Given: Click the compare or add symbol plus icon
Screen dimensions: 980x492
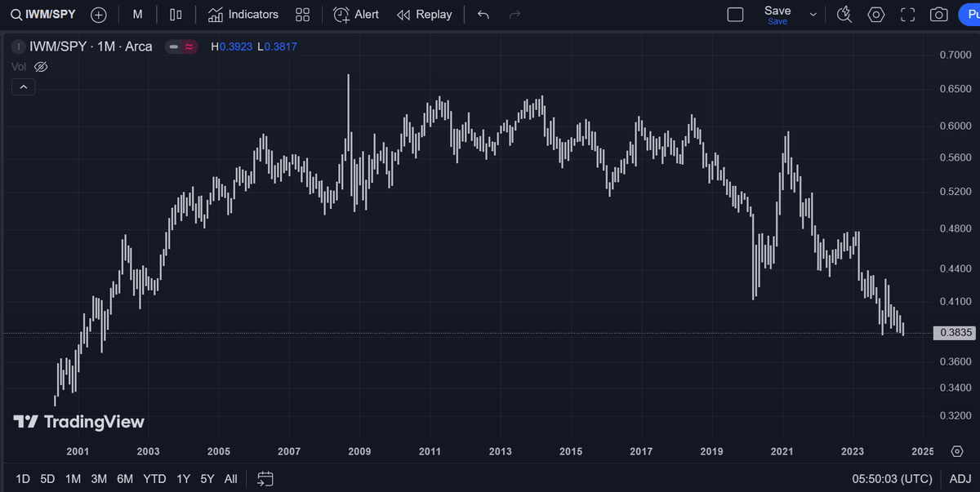Looking at the screenshot, I should coord(99,15).
